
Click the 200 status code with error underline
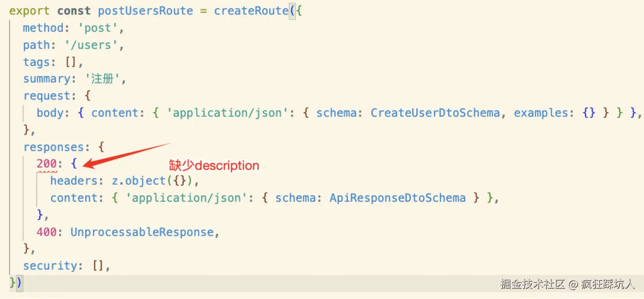coord(46,164)
